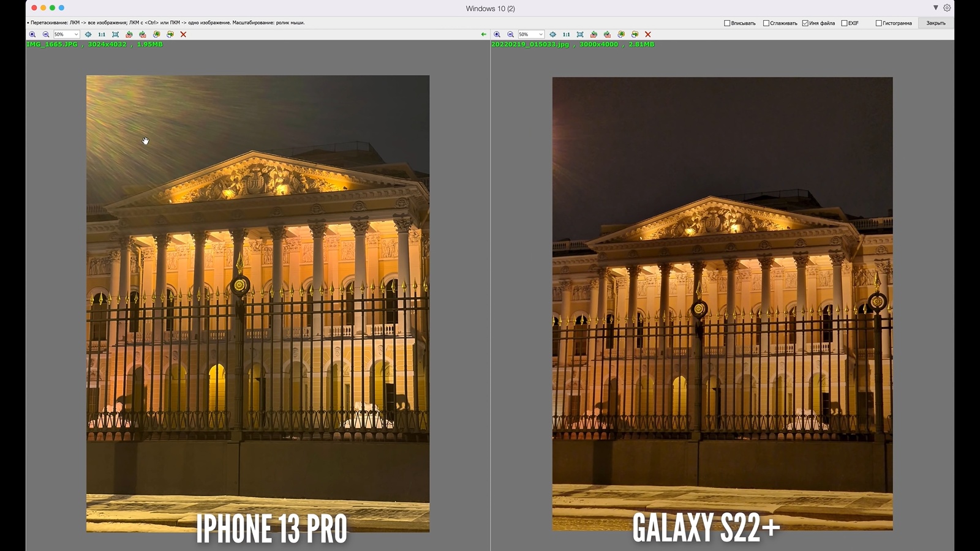Image resolution: width=980 pixels, height=551 pixels.
Task: Zoom in on the left IMG_1665 image
Action: pyautogui.click(x=32, y=34)
